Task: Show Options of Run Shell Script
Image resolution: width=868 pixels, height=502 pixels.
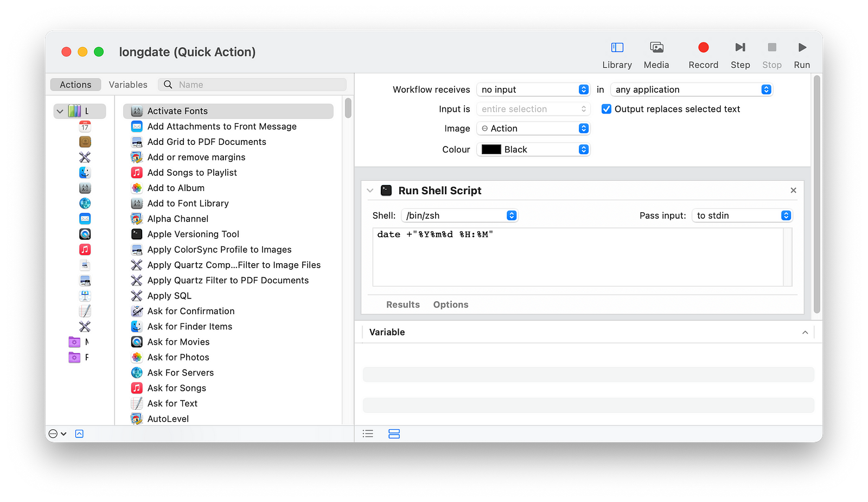Action: (x=451, y=305)
